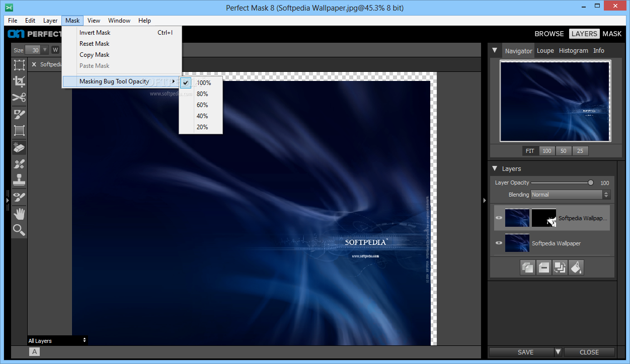Select the magic eraser tool

19,147
